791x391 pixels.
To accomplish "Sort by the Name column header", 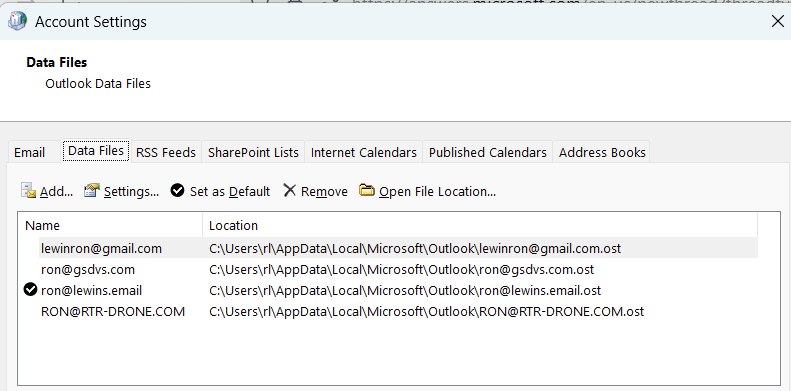I will coord(110,225).
